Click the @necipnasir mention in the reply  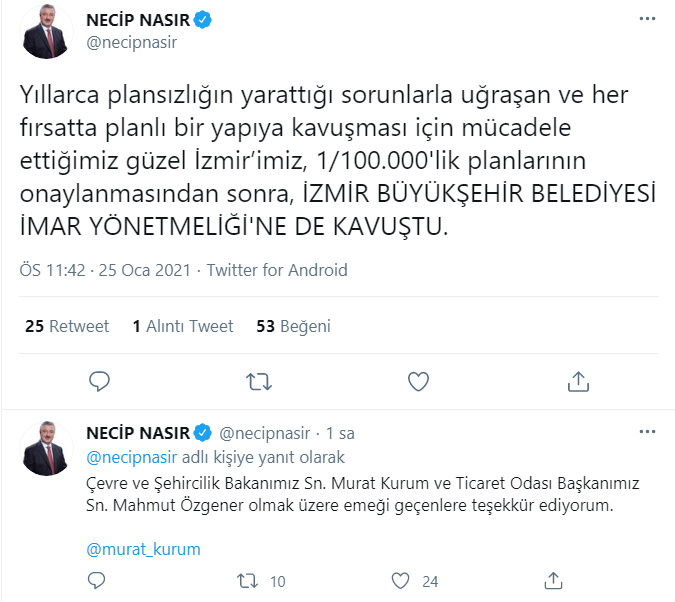[132, 458]
